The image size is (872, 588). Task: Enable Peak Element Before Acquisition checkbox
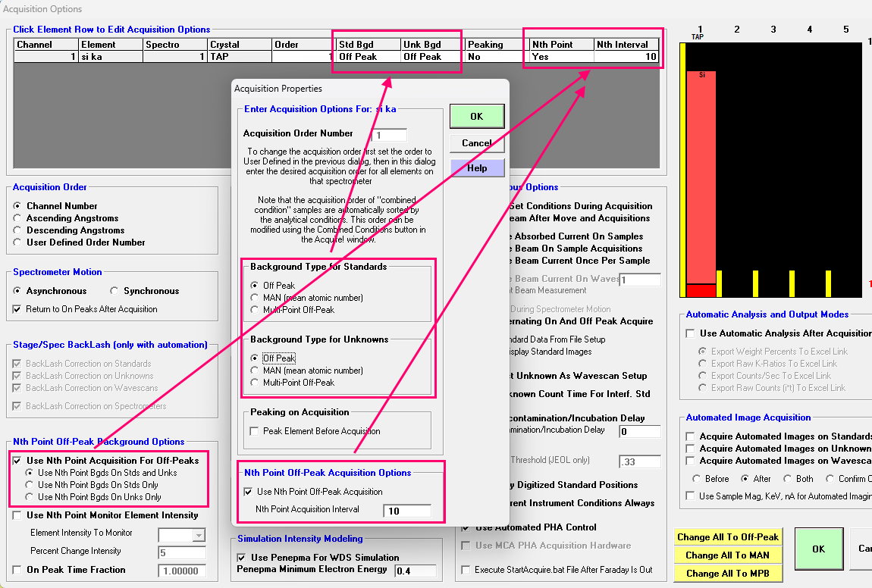coord(256,431)
